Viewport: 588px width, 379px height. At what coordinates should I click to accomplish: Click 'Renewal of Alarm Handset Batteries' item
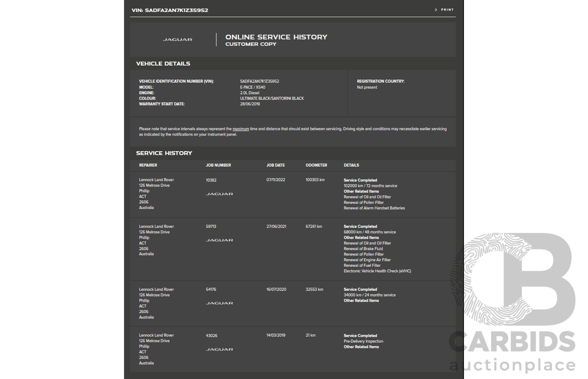[374, 208]
